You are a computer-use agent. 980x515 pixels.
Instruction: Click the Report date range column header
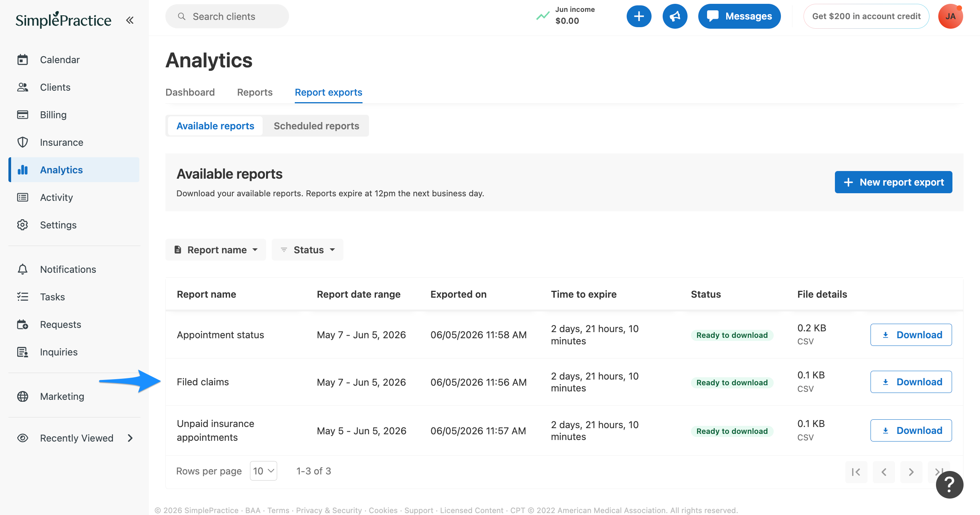pos(359,294)
